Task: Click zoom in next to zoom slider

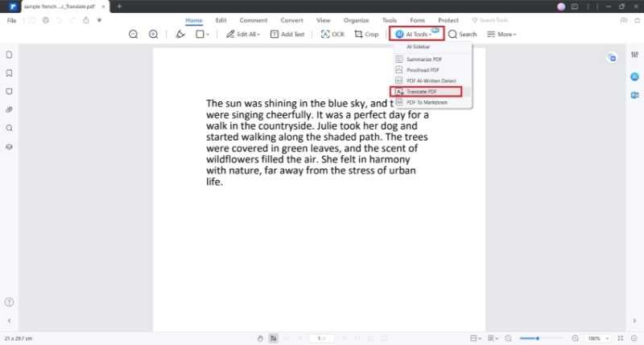Action: click(575, 339)
